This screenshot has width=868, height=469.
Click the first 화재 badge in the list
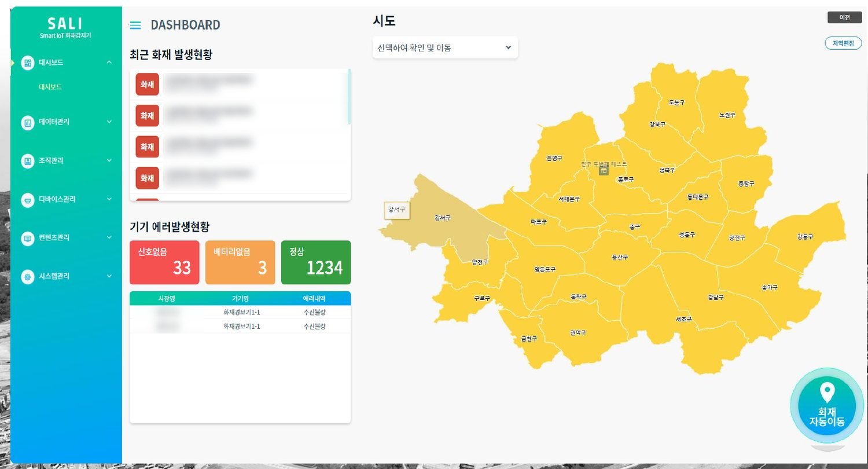click(147, 85)
